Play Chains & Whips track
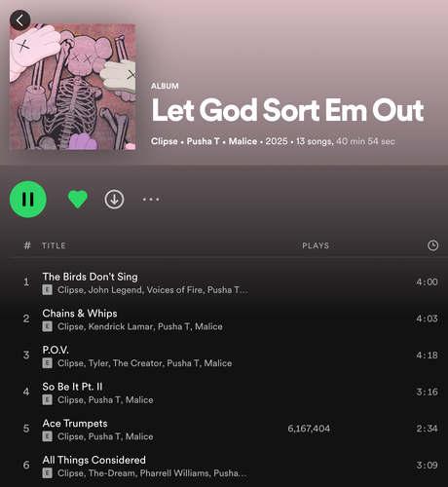The width and height of the screenshot is (448, 487). (x=224, y=319)
